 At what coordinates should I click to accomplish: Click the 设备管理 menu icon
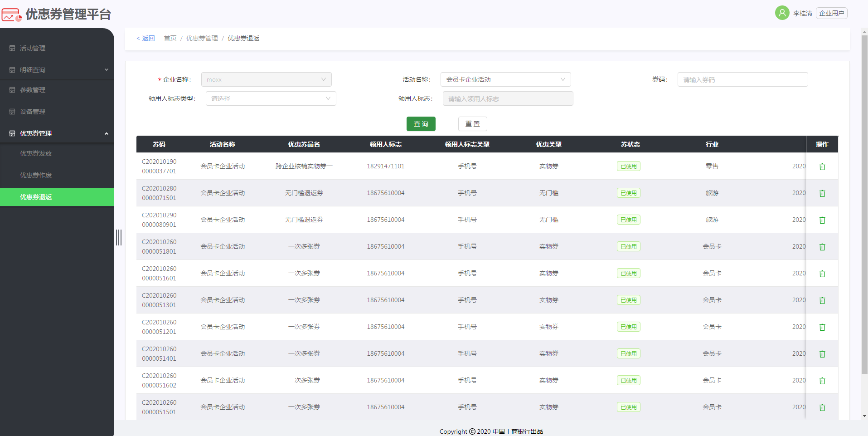coord(12,112)
